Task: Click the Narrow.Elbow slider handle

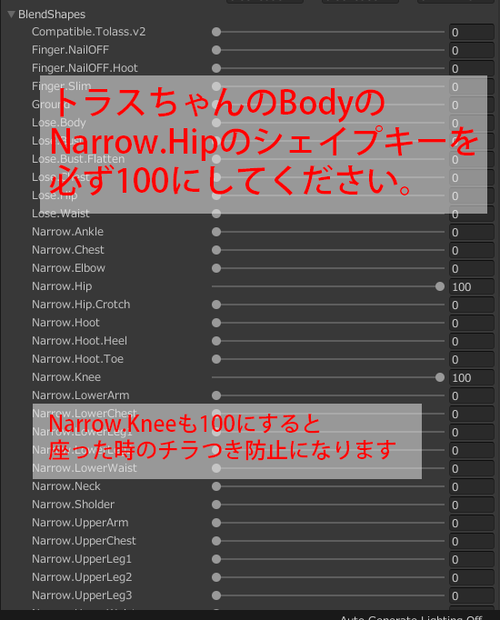Action: coord(216,268)
